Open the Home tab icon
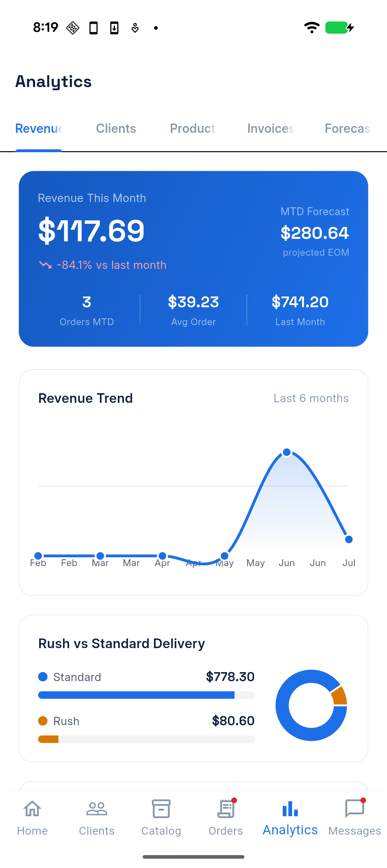This screenshot has width=387, height=868. tap(32, 809)
